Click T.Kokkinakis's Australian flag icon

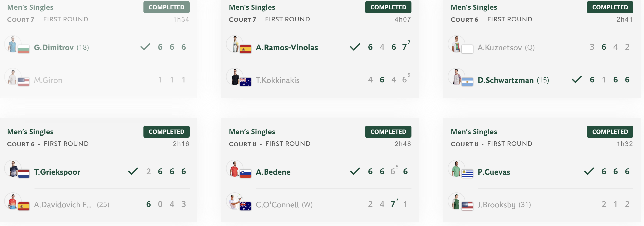click(246, 81)
